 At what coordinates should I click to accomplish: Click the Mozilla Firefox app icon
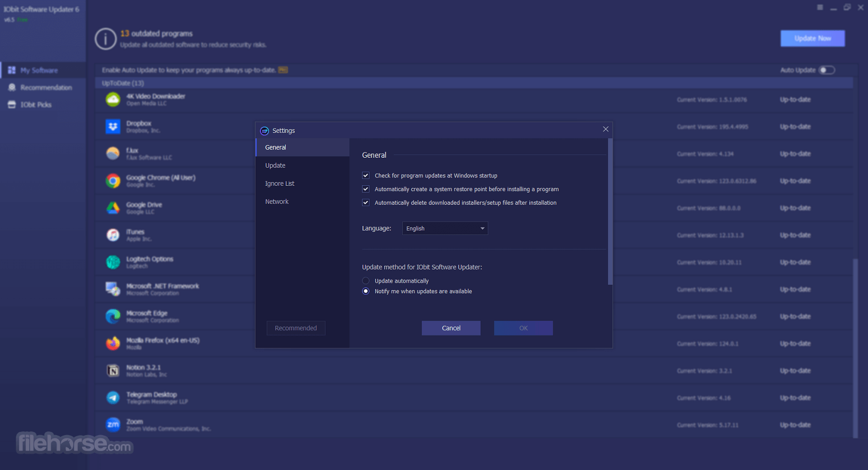click(113, 344)
